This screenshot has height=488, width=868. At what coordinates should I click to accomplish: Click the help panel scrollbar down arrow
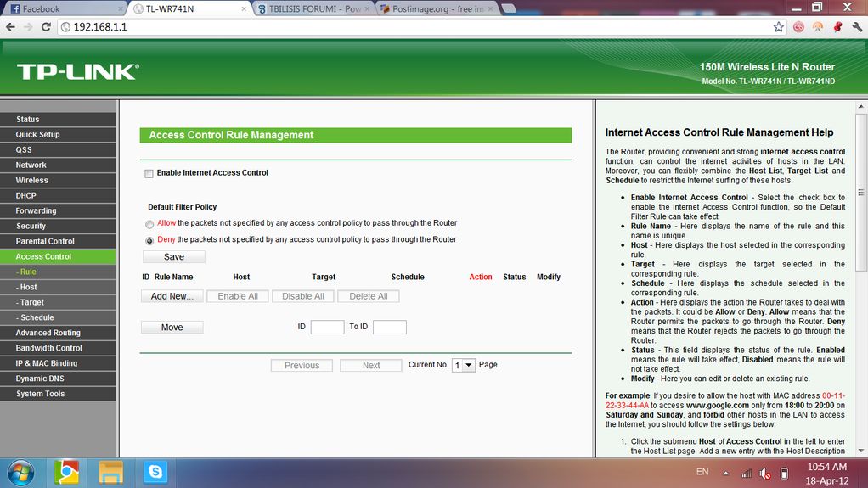[861, 451]
